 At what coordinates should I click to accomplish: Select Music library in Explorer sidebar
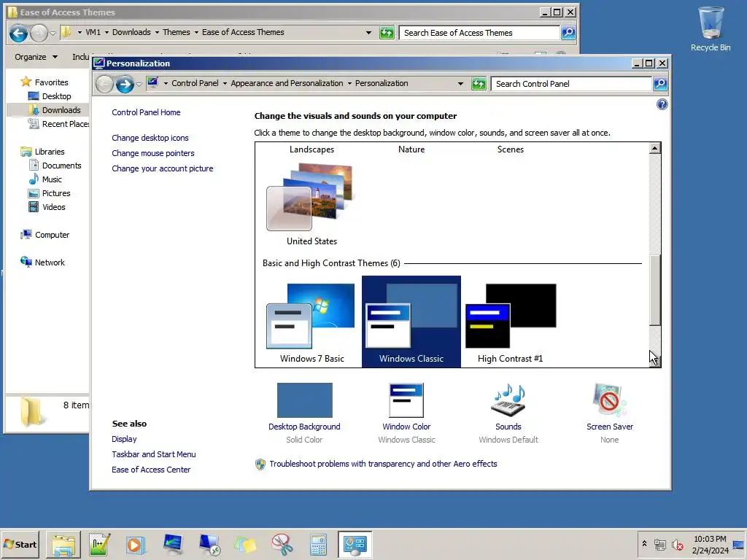pyautogui.click(x=45, y=179)
